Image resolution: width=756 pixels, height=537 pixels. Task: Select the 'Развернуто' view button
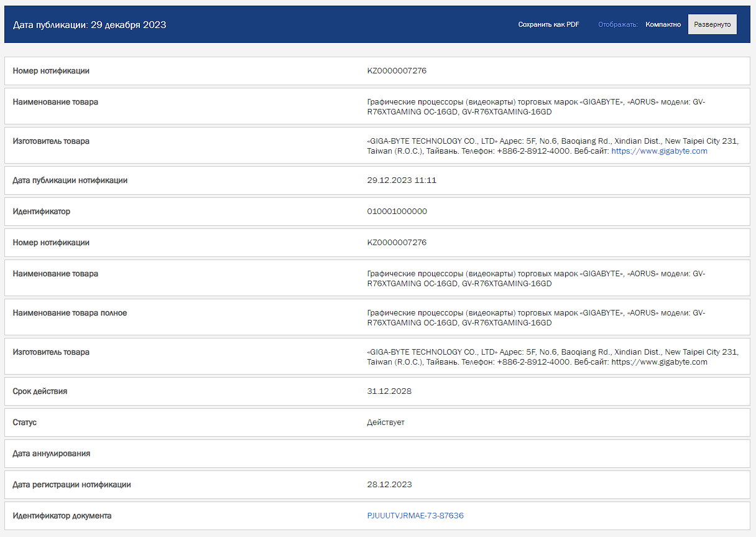click(712, 24)
